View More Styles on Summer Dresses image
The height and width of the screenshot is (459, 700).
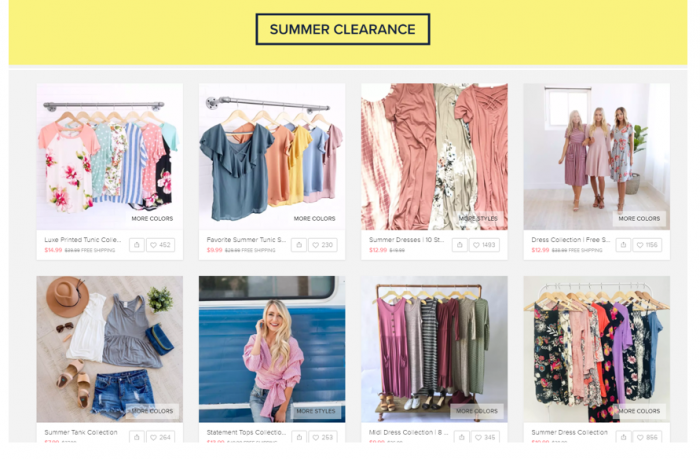point(478,218)
